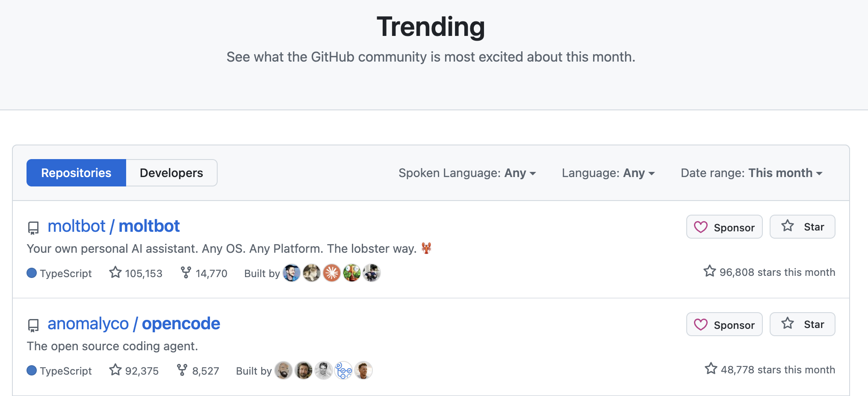868x396 pixels.
Task: Open the anomalyco / opencode repository link
Action: [x=133, y=323]
